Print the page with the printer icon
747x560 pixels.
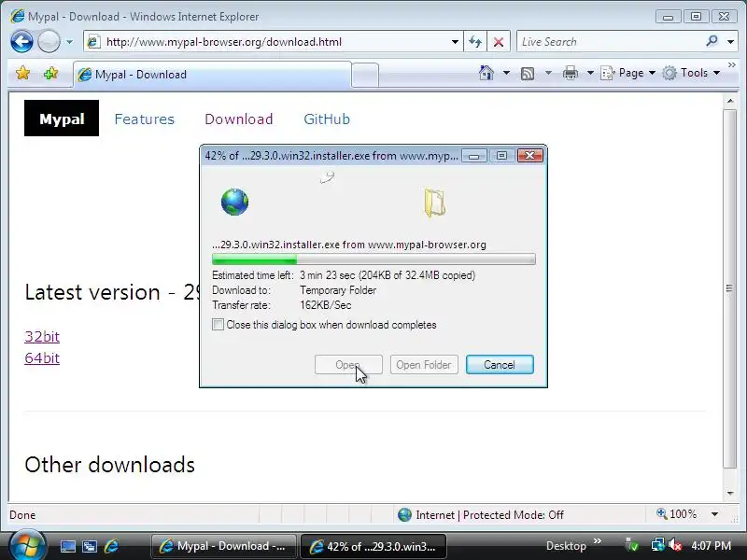pyautogui.click(x=571, y=74)
